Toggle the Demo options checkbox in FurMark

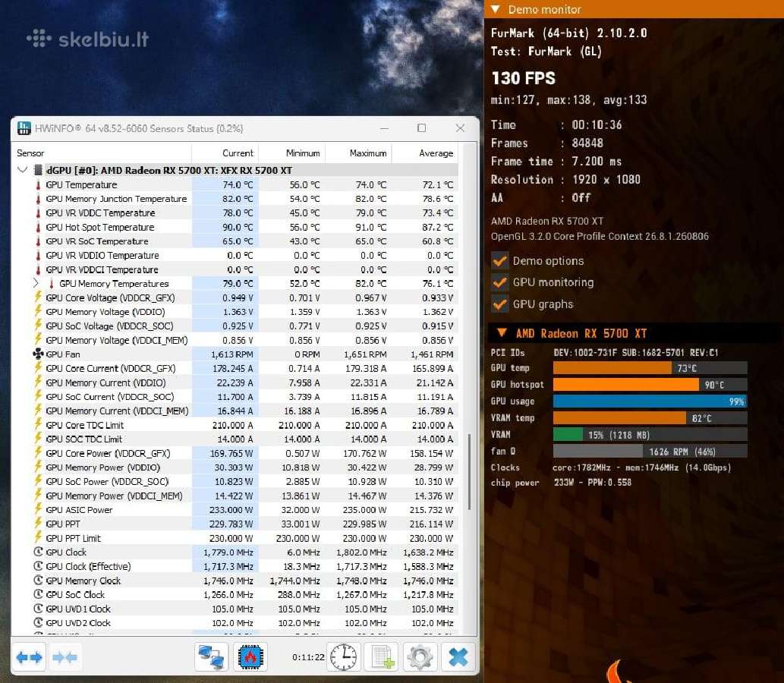pyautogui.click(x=499, y=260)
